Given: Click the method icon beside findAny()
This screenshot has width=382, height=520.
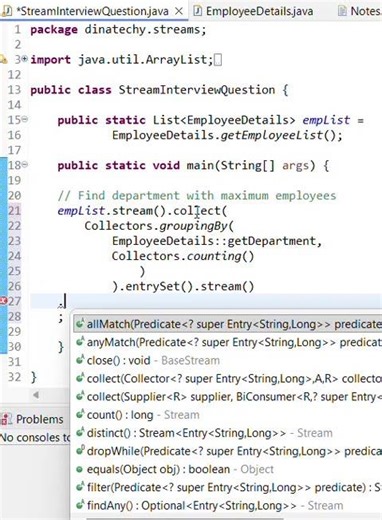Looking at the screenshot, I should [x=80, y=505].
